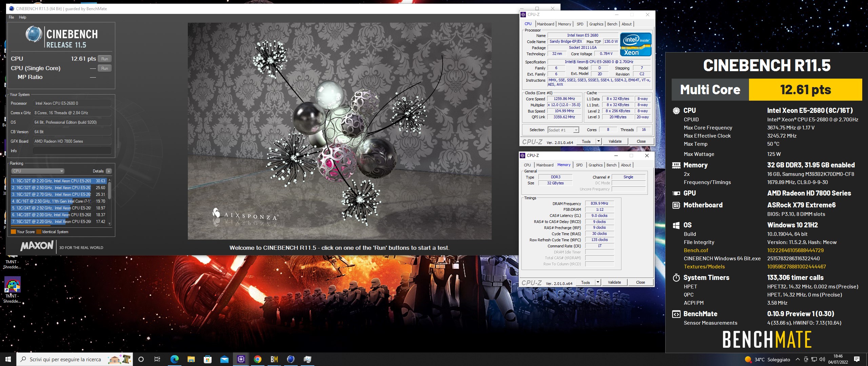
Task: Open Google Chrome from the taskbar
Action: tap(257, 359)
